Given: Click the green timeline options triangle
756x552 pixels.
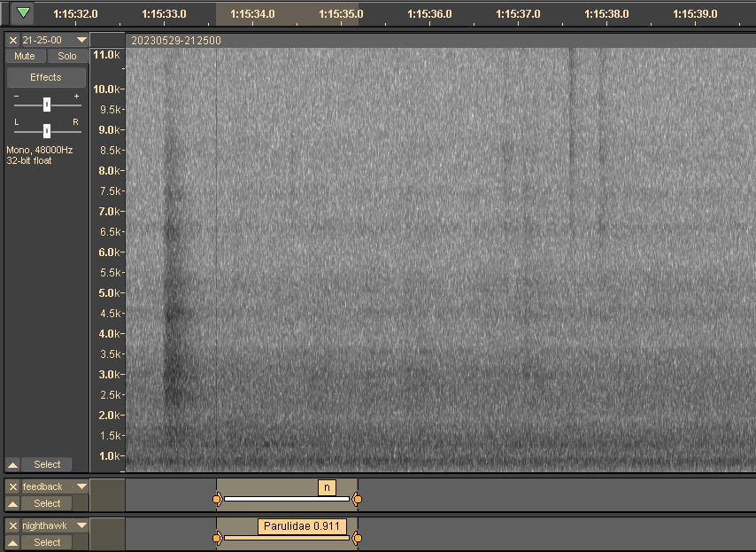Looking at the screenshot, I should (22, 13).
